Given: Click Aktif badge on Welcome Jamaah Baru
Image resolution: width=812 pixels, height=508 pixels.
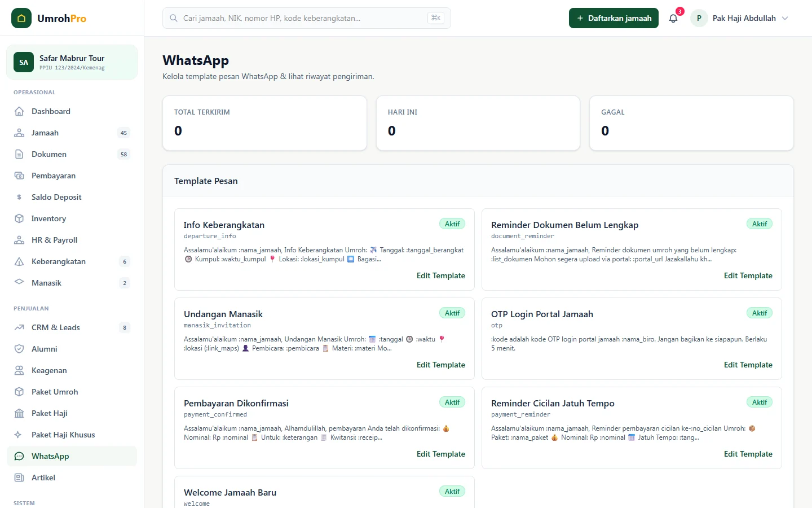Looking at the screenshot, I should (452, 491).
